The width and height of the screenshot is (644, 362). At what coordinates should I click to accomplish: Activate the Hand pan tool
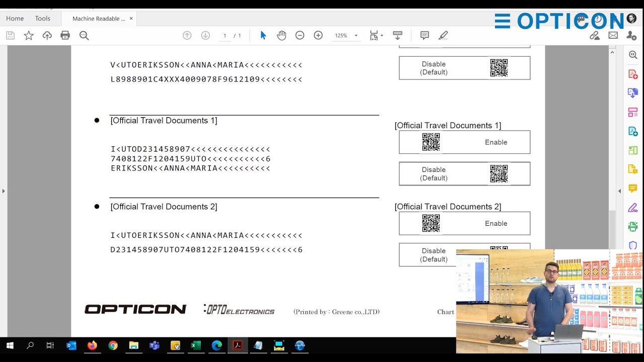[x=281, y=35]
